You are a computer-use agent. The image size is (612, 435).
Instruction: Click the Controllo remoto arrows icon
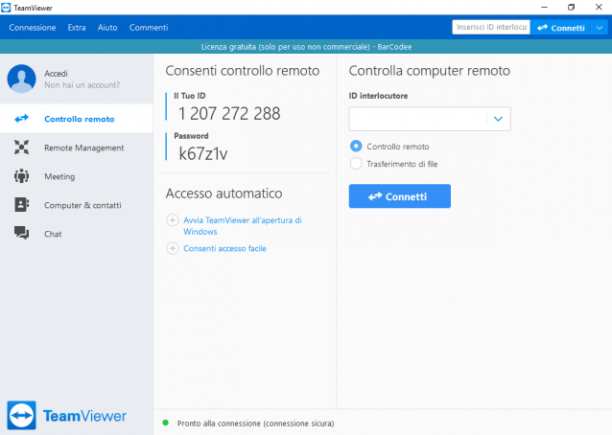pos(21,118)
